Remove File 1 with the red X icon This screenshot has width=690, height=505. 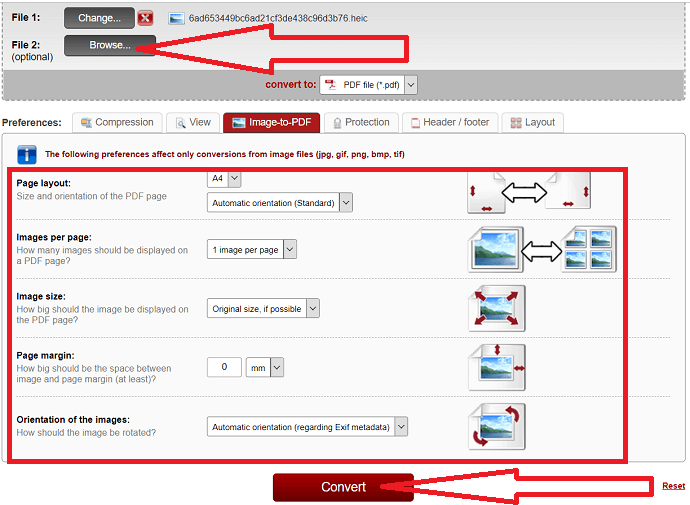[145, 18]
